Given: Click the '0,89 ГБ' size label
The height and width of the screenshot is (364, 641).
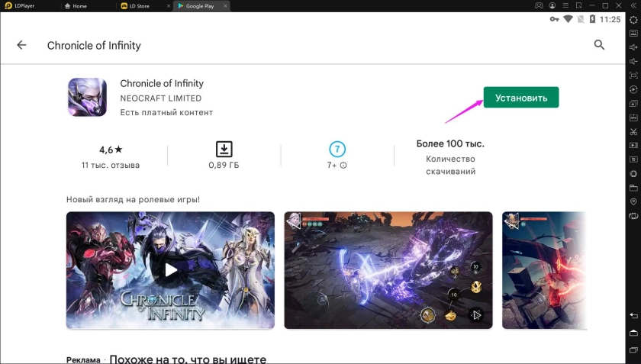Looking at the screenshot, I should coord(224,166).
